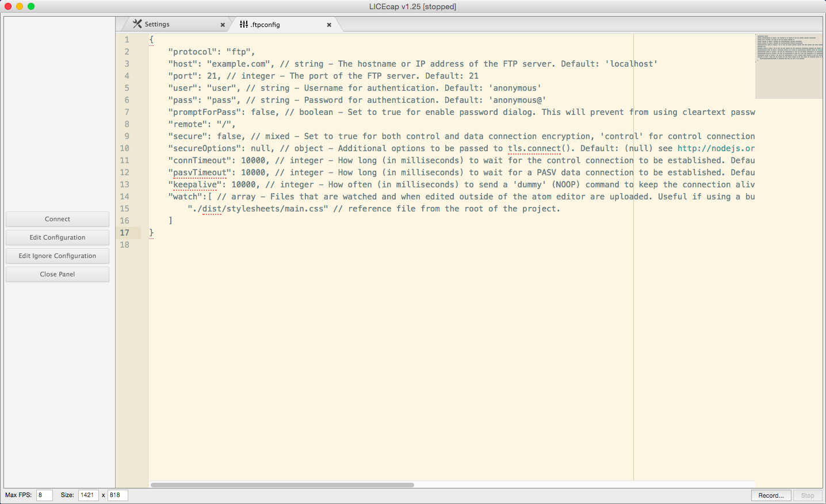Click the .ftpconfig tab file icon

pyautogui.click(x=244, y=24)
